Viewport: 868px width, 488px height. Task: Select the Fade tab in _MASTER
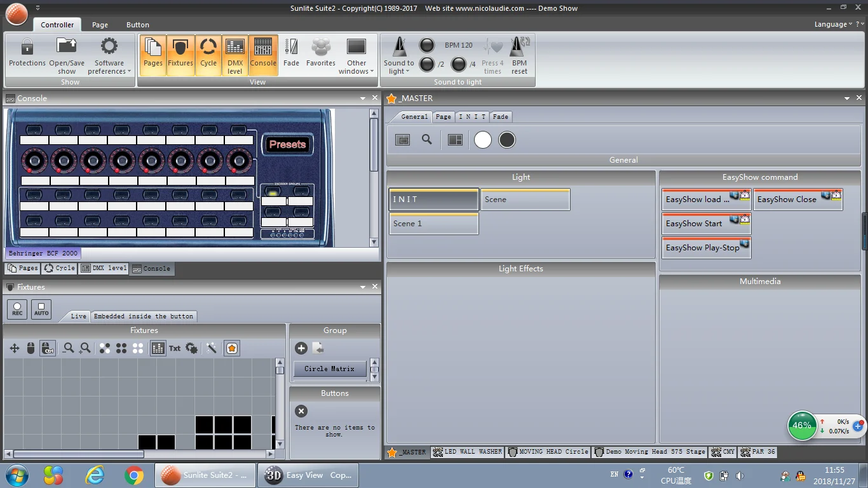point(501,117)
